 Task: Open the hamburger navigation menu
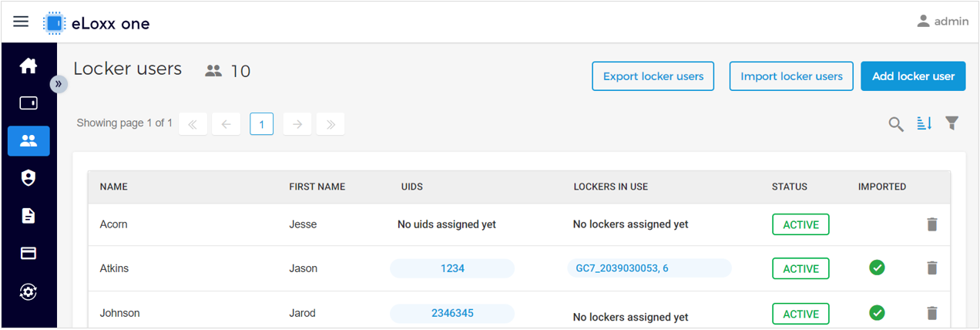point(21,22)
